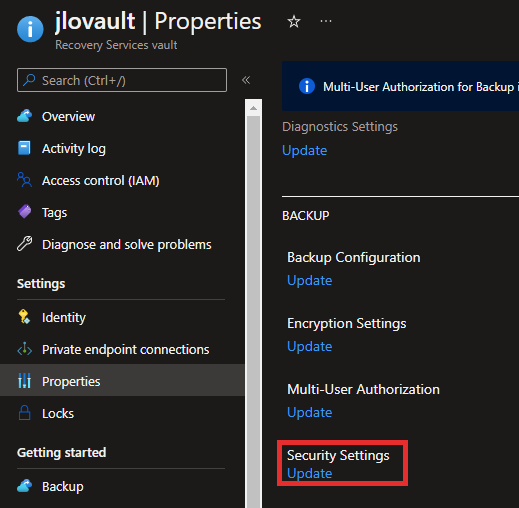519x508 pixels.
Task: Click the "jlovault | Properties" page title
Action: tap(158, 22)
